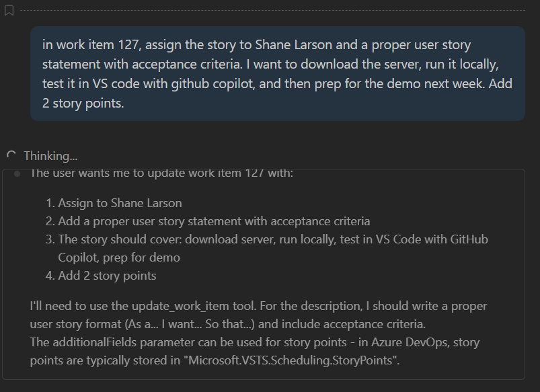The image size is (540, 392).
Task: Select list item about proper user story statement
Action: click(x=214, y=221)
